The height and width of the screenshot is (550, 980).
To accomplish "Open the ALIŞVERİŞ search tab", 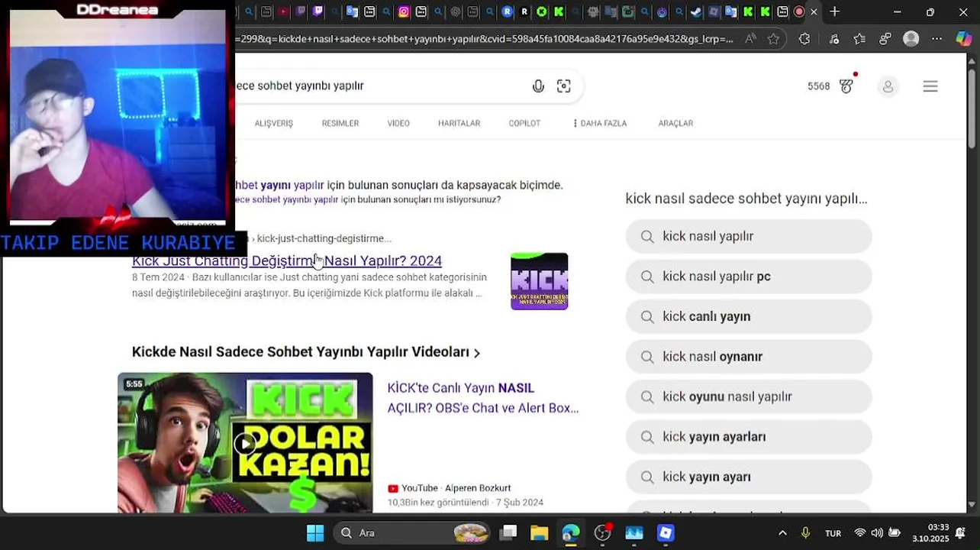I will (x=273, y=123).
